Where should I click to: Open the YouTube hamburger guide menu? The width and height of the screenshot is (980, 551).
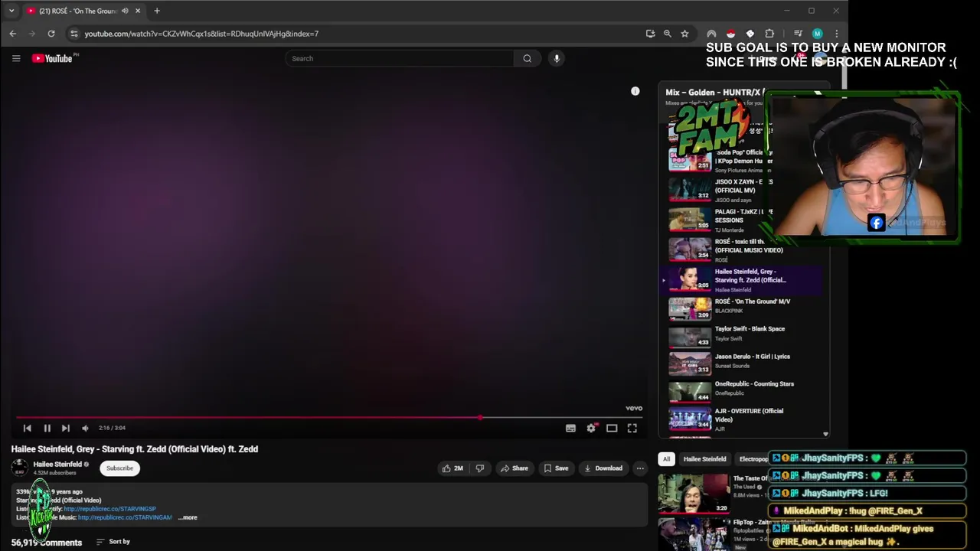[16, 58]
